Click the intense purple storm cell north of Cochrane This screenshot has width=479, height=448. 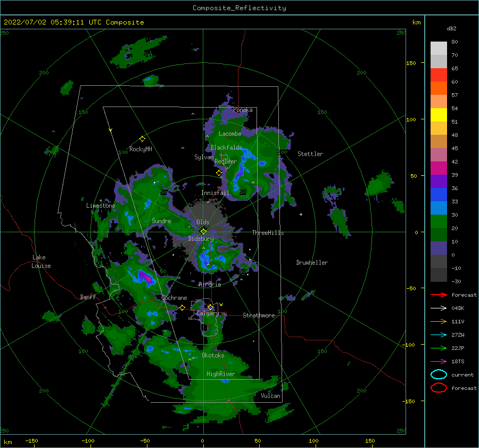(x=146, y=278)
